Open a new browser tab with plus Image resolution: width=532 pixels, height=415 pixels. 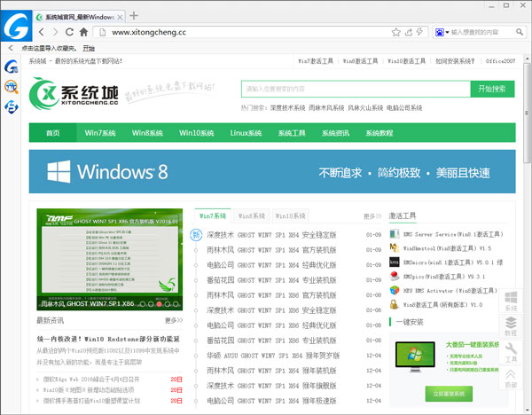pyautogui.click(x=134, y=16)
